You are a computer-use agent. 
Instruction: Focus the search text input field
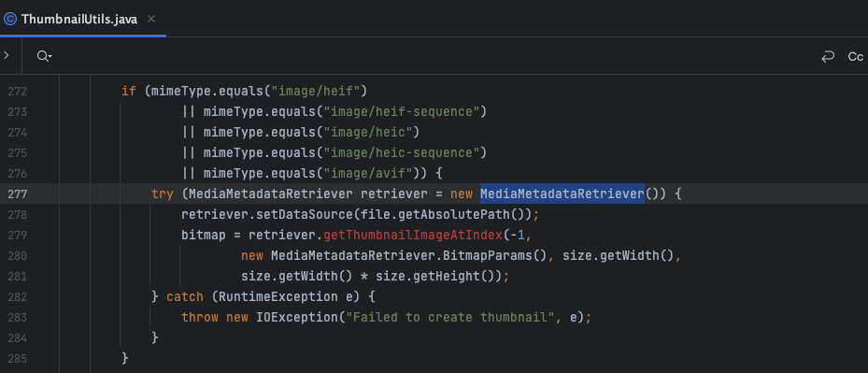432,56
